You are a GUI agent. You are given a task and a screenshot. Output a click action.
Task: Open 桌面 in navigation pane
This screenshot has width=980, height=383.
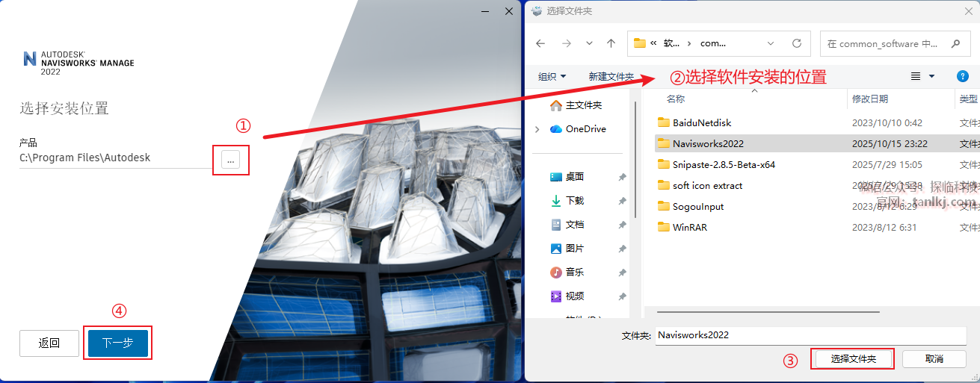(x=567, y=177)
